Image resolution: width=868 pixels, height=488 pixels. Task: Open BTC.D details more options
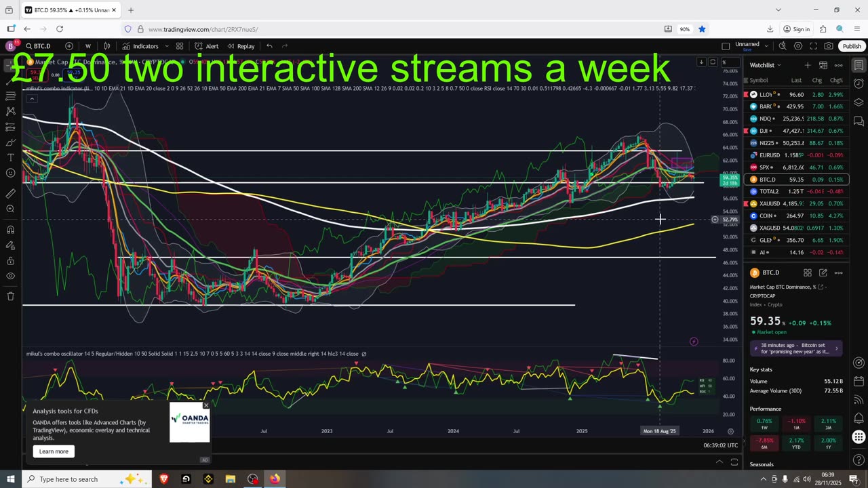click(x=838, y=272)
